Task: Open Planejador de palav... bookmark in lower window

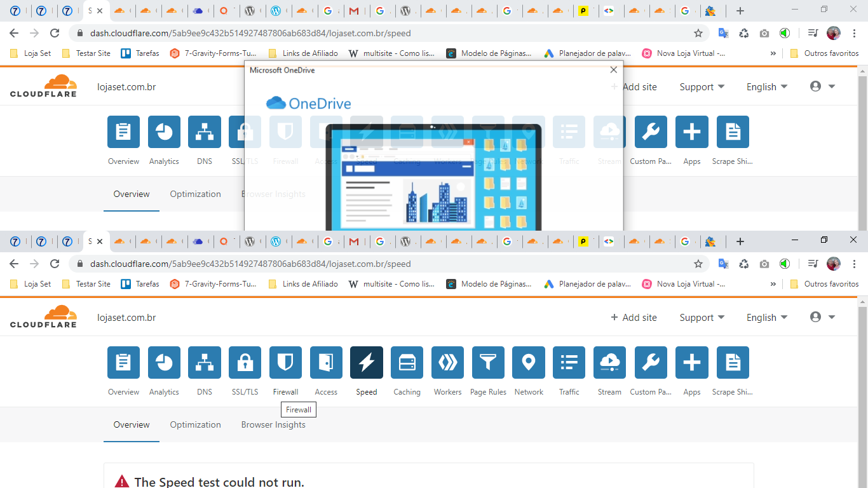Action: (588, 284)
